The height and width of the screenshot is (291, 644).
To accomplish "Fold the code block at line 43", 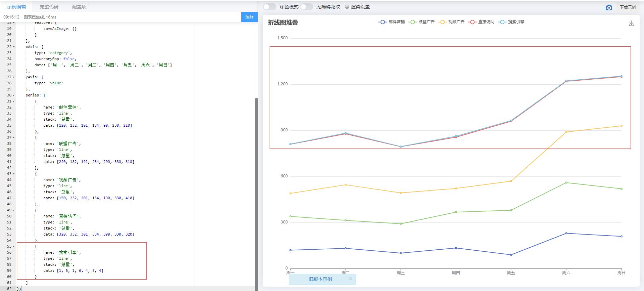I will pyautogui.click(x=14, y=174).
